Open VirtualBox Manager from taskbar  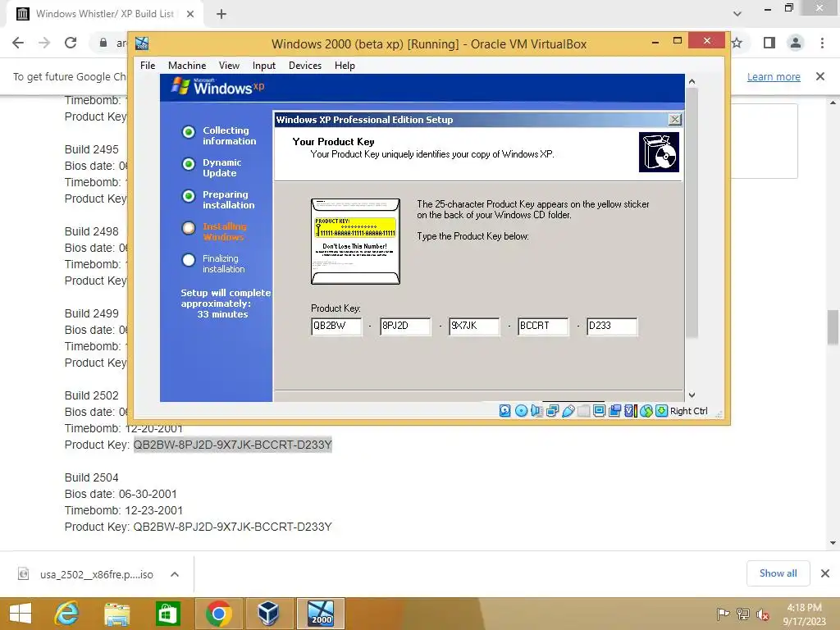[x=268, y=614]
